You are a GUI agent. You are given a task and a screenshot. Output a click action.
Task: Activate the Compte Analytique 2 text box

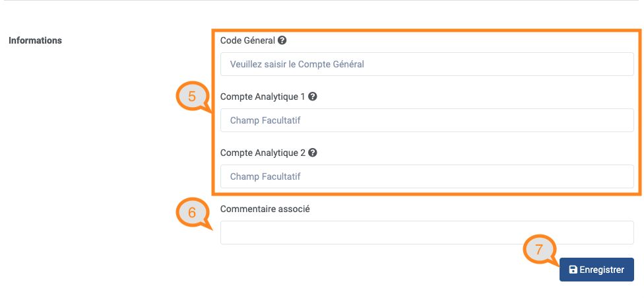click(x=427, y=176)
